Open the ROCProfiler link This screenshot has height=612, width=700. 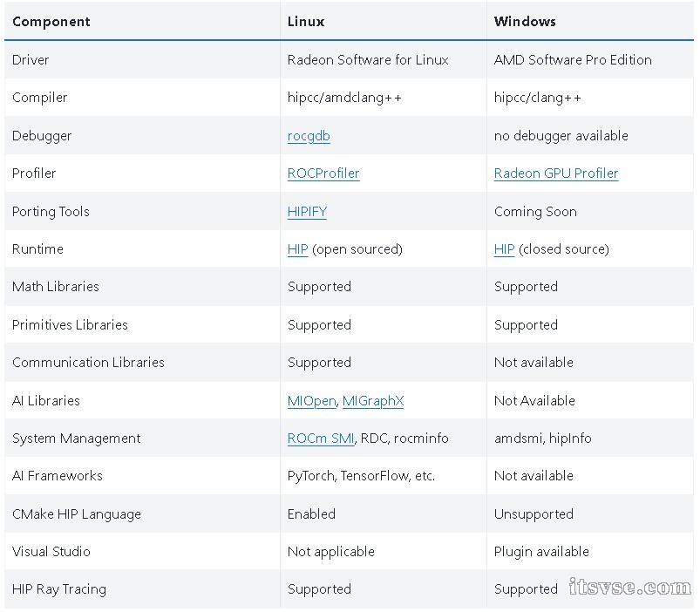pos(323,173)
